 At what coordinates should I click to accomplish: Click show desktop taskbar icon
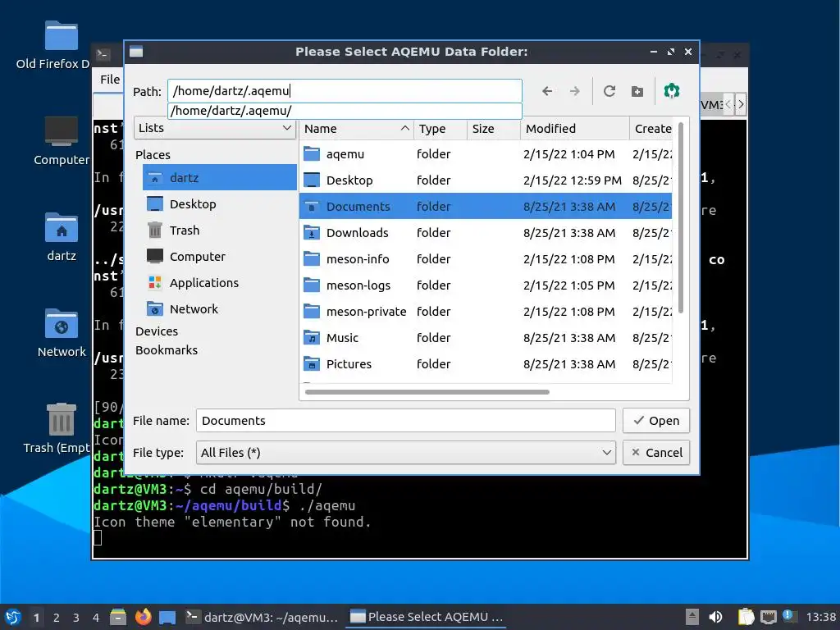167,618
